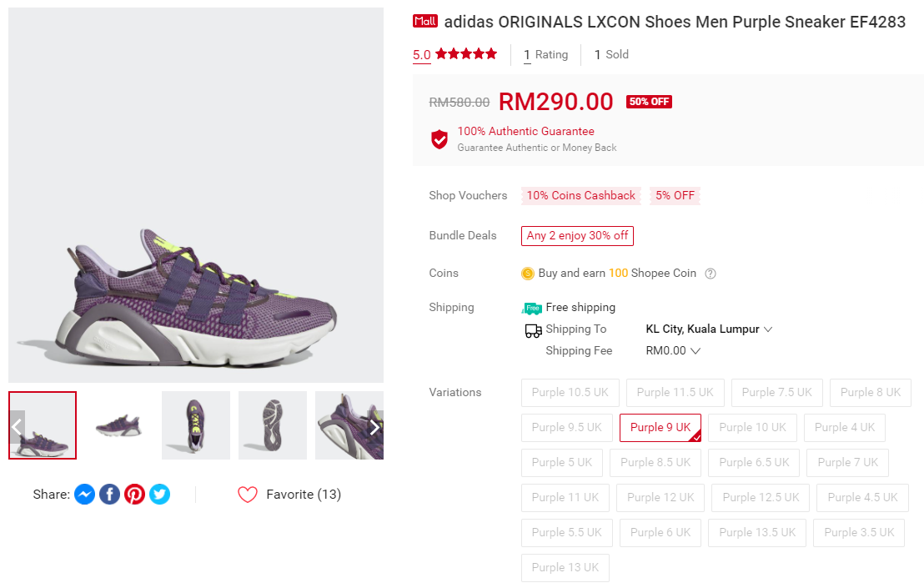
Task: View the top-down shoe thumbnail
Action: point(195,425)
